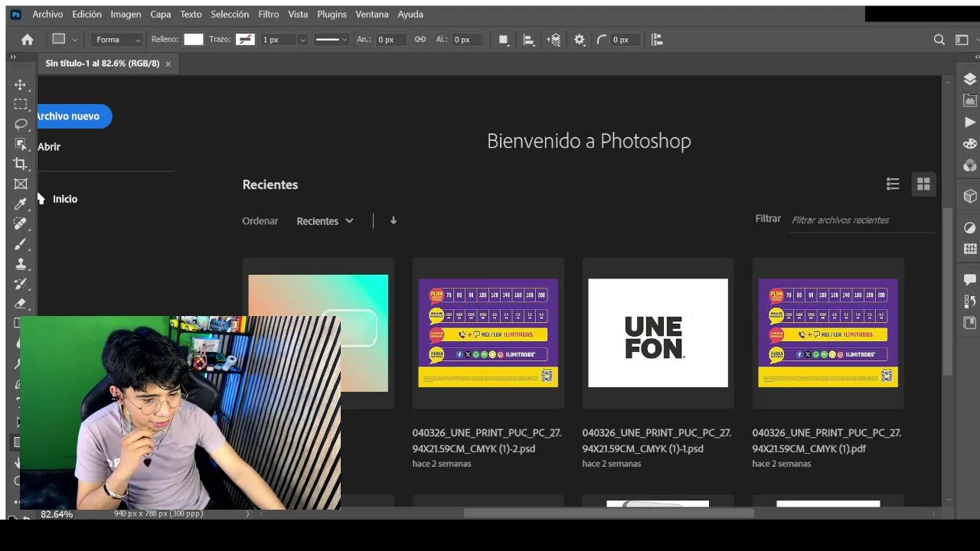
Task: Open the Ordenar Recientes dropdown
Action: pos(325,221)
